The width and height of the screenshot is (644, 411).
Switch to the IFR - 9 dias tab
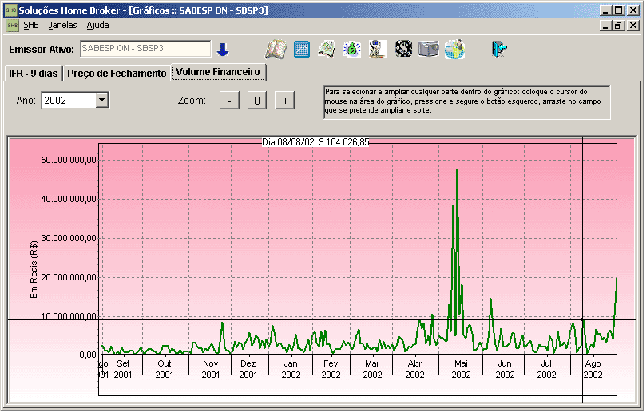point(33,73)
